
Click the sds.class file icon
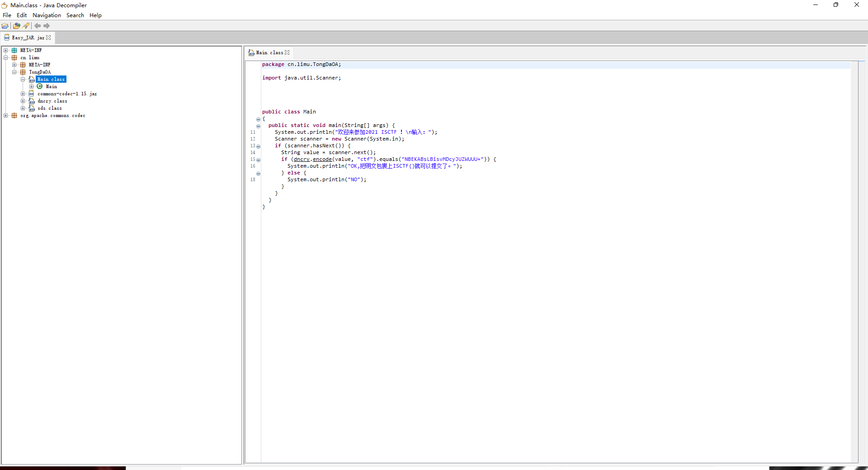[x=32, y=108]
